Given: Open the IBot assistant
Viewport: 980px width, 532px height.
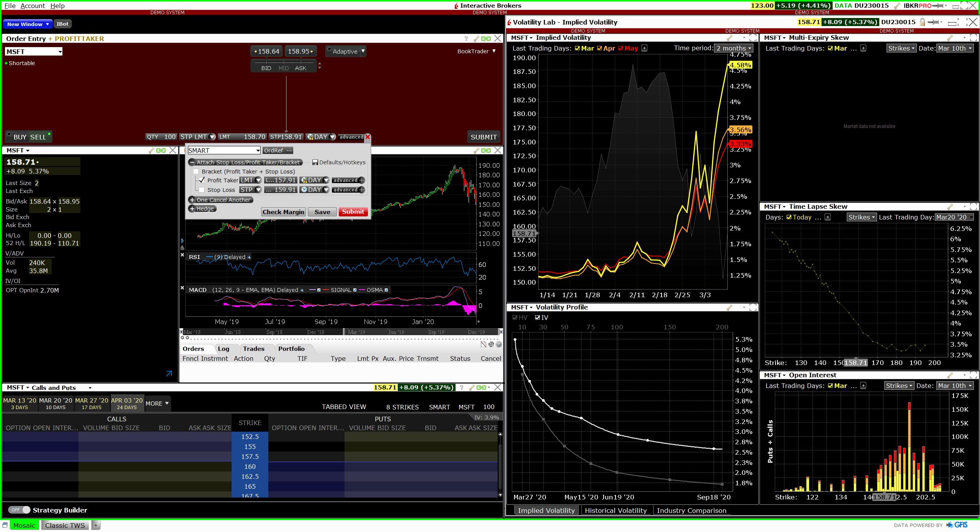Looking at the screenshot, I should pos(62,24).
